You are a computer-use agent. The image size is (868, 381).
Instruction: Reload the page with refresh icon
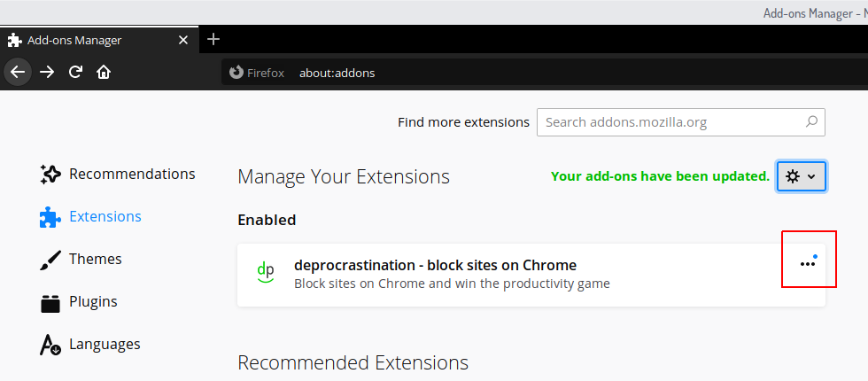click(x=76, y=72)
